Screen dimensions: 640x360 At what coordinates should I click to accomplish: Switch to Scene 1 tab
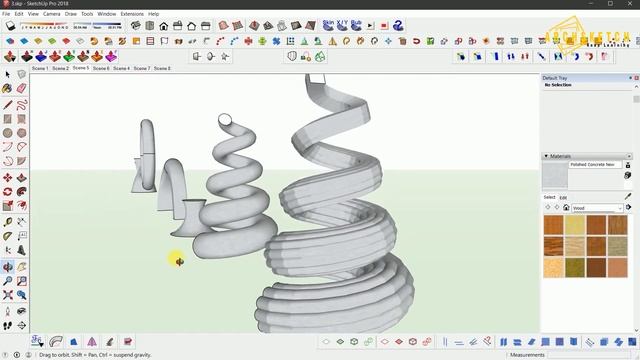pyautogui.click(x=40, y=68)
